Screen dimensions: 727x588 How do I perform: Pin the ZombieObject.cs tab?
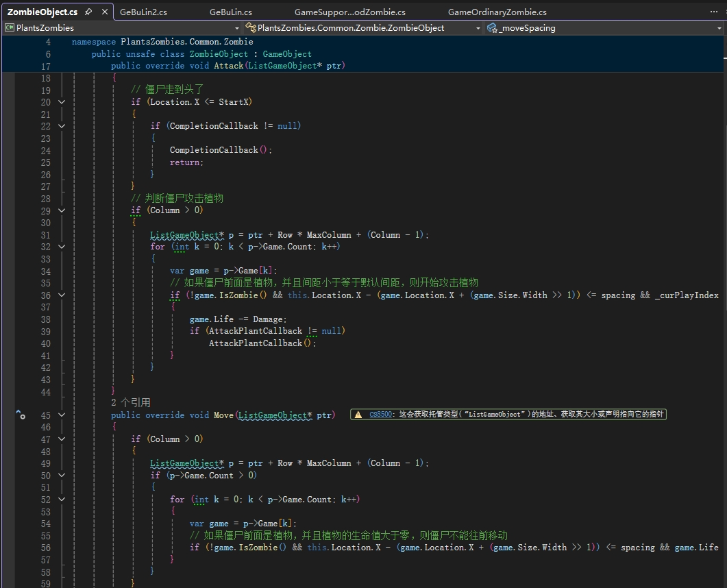point(89,12)
